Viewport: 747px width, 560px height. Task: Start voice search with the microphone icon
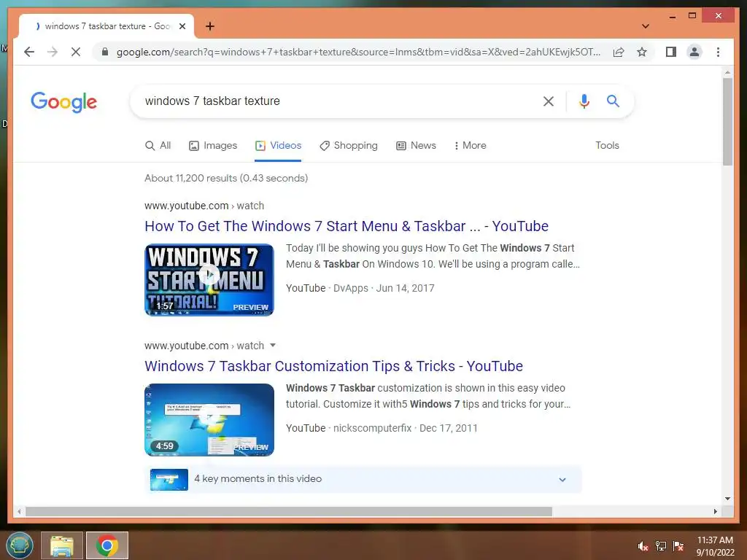(x=584, y=101)
